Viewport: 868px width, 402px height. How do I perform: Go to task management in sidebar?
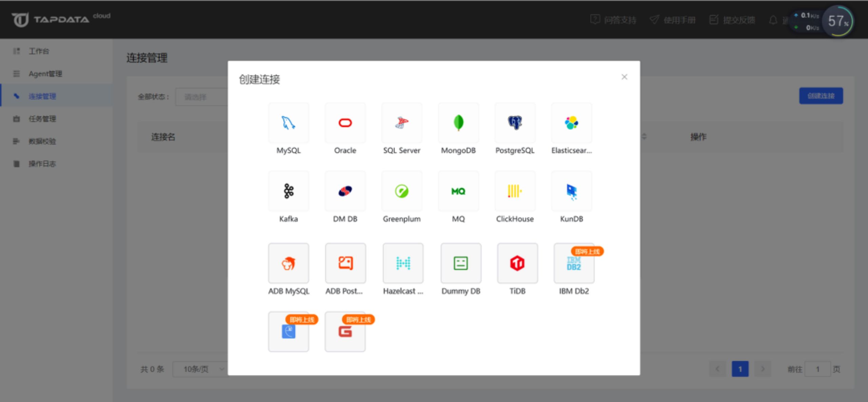click(x=42, y=119)
